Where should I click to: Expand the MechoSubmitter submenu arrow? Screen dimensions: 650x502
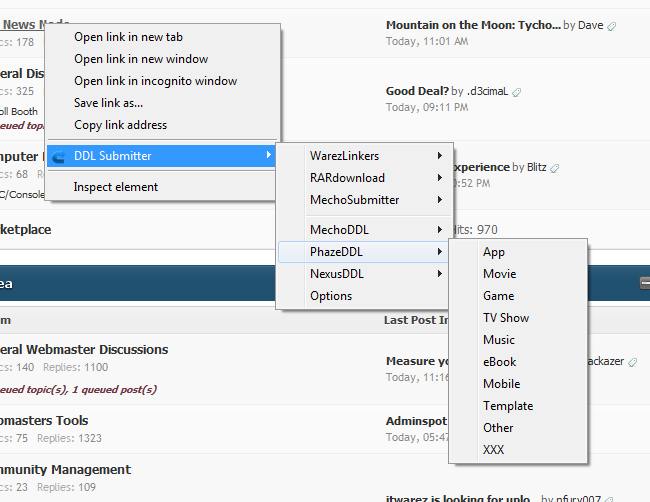click(439, 200)
